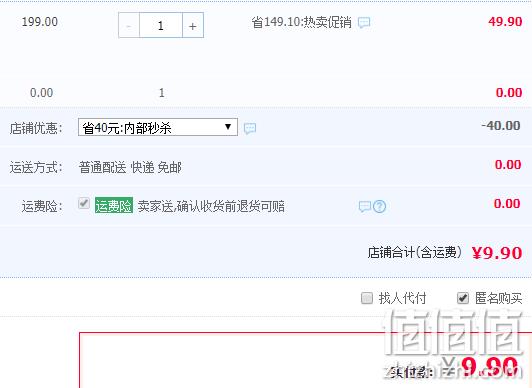Decrease quantity with the minus button
The image size is (532, 388).
pyautogui.click(x=129, y=25)
